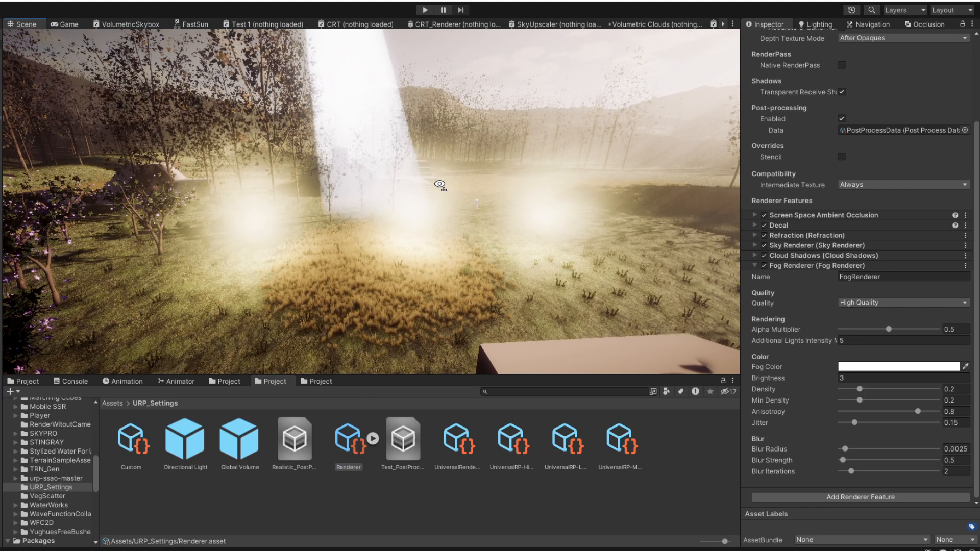Expand Cloud Shadows feature
Image resolution: width=980 pixels, height=551 pixels.
click(x=754, y=255)
